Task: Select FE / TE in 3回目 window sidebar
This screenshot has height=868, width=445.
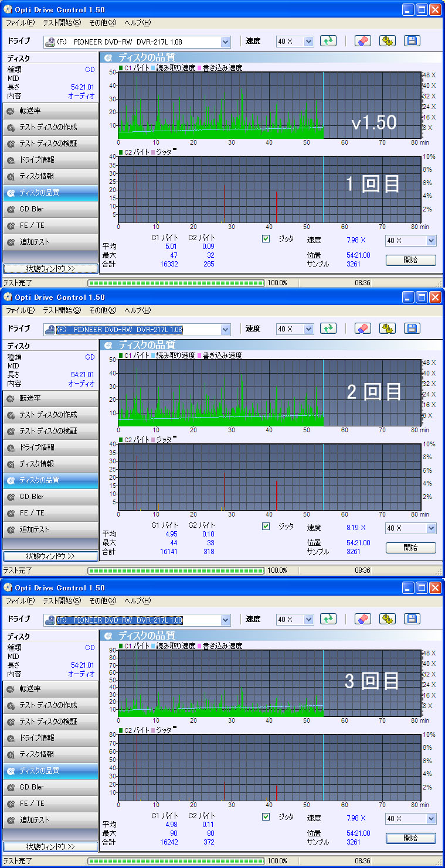Action: 50,804
